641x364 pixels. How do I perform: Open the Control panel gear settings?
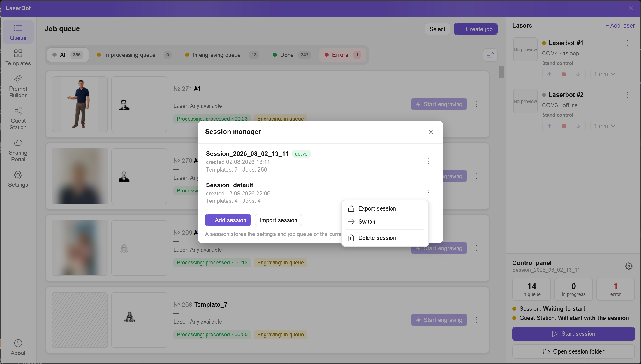click(x=629, y=266)
